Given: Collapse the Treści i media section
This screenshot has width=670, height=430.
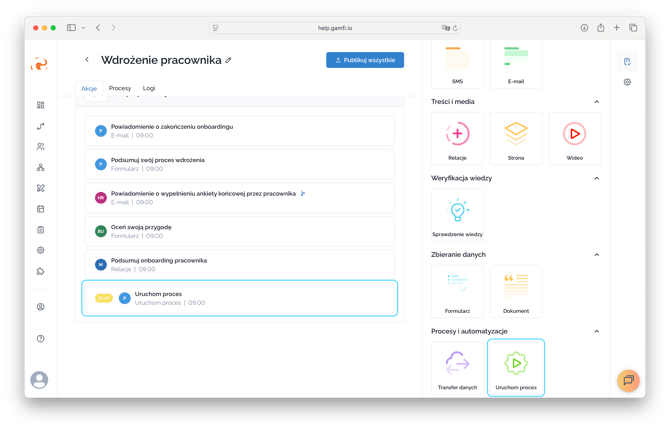Looking at the screenshot, I should click(597, 102).
